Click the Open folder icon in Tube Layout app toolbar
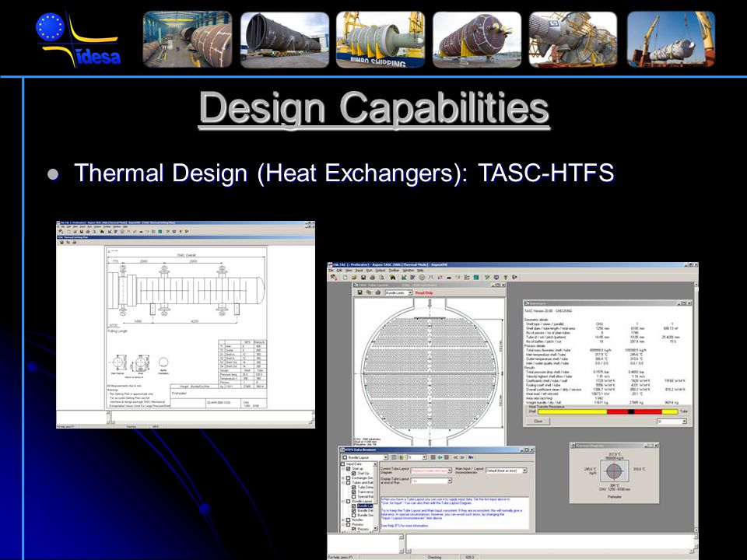Screen dimensions: 747x560 (x=354, y=277)
